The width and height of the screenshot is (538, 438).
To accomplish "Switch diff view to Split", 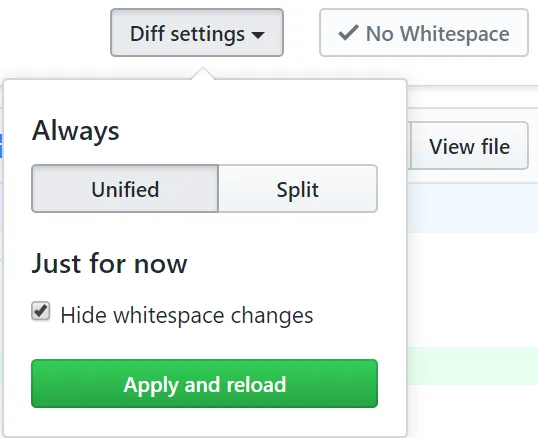I will click(298, 189).
